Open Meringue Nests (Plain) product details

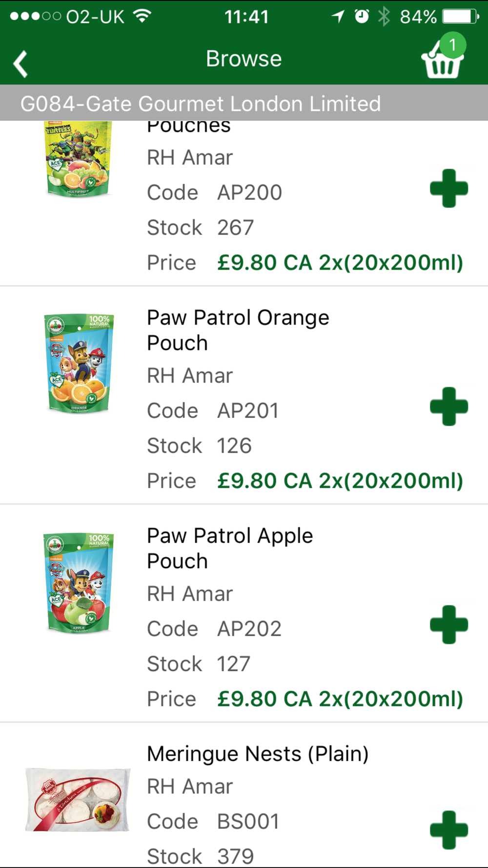coord(258,754)
